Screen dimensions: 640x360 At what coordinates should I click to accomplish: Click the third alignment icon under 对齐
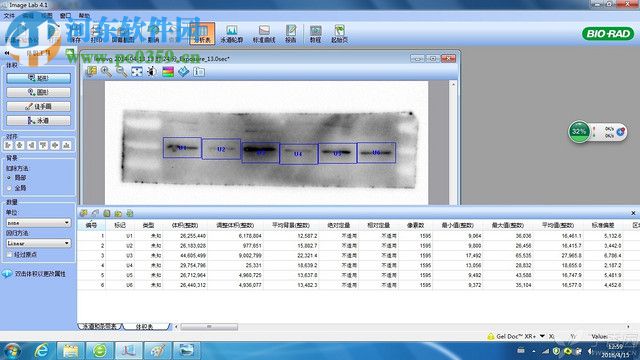pyautogui.click(x=31, y=145)
